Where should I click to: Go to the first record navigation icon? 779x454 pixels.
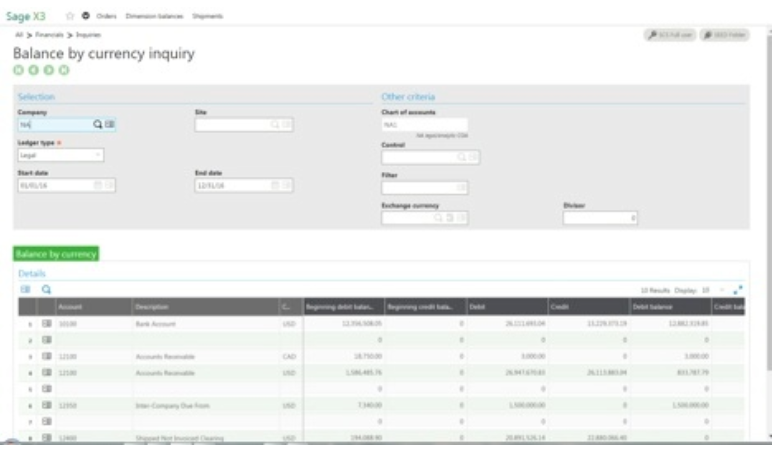click(18, 70)
